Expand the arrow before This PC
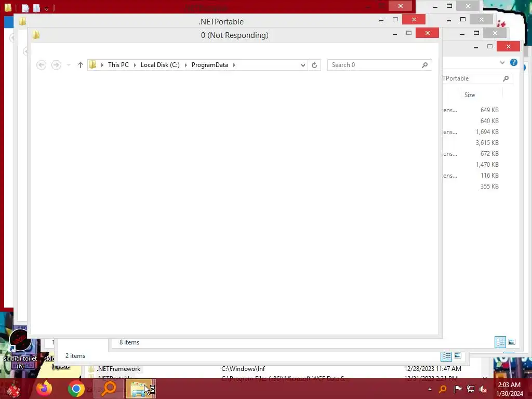This screenshot has height=399, width=532. click(x=102, y=65)
